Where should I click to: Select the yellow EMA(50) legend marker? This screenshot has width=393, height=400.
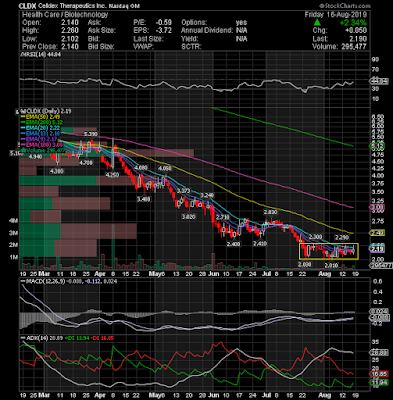point(23,117)
